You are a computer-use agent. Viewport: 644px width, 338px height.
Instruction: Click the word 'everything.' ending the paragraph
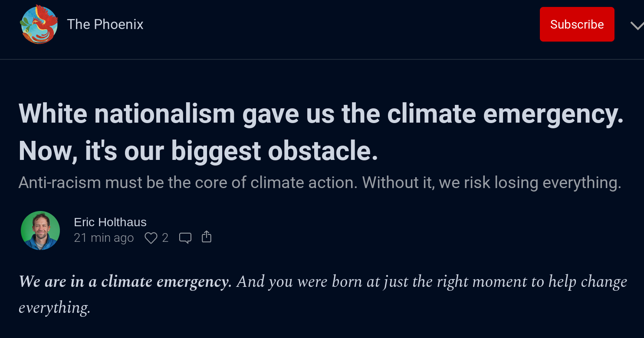point(54,308)
